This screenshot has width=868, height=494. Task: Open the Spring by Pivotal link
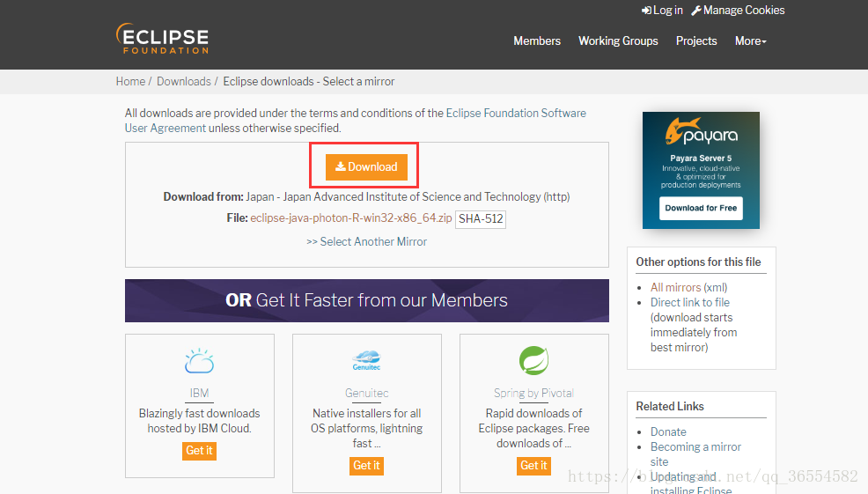point(533,394)
